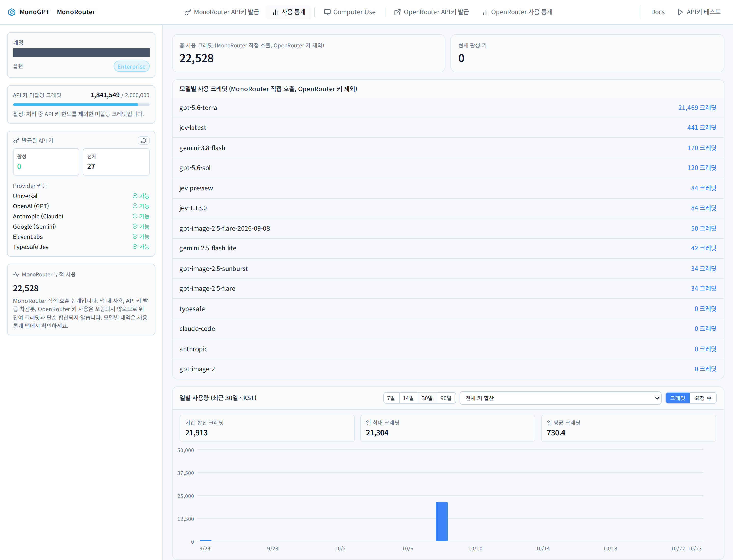Select the 7일 range

[391, 398]
